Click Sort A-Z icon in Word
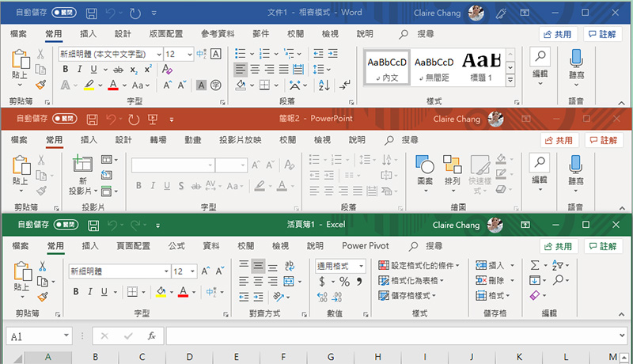The image size is (633, 364). pos(324,85)
